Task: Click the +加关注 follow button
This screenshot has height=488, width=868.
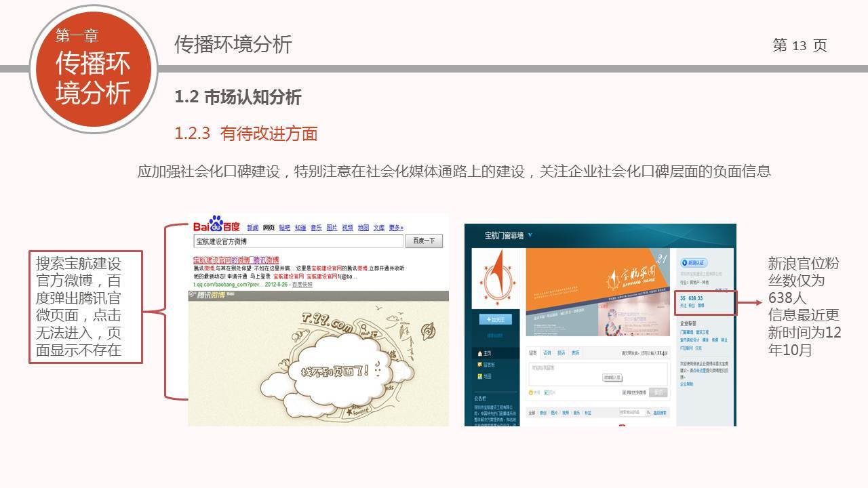Action: tap(496, 319)
